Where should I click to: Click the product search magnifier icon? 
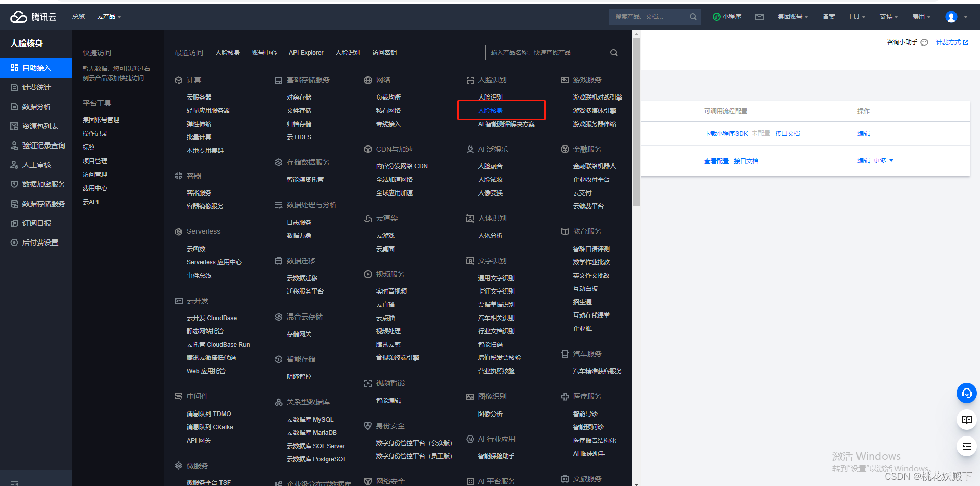pos(614,53)
